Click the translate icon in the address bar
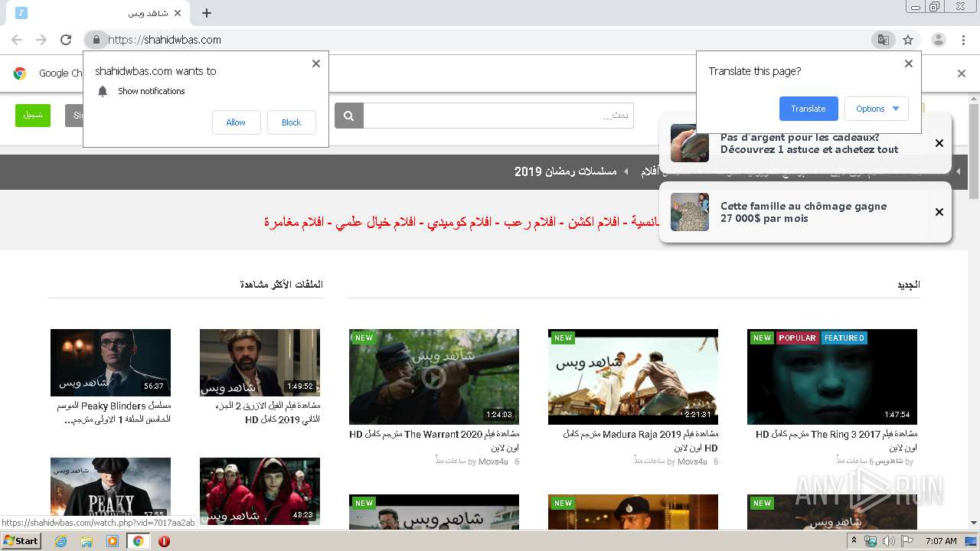Viewport: 980px width, 551px height. tap(884, 40)
